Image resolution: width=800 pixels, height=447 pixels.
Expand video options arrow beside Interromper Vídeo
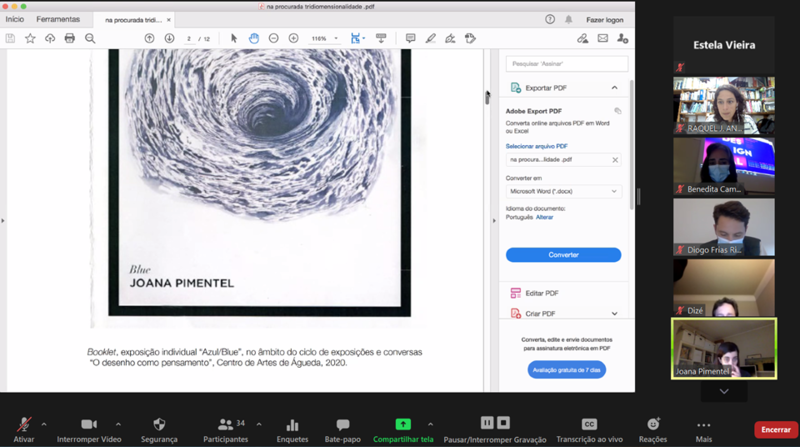pos(118,424)
